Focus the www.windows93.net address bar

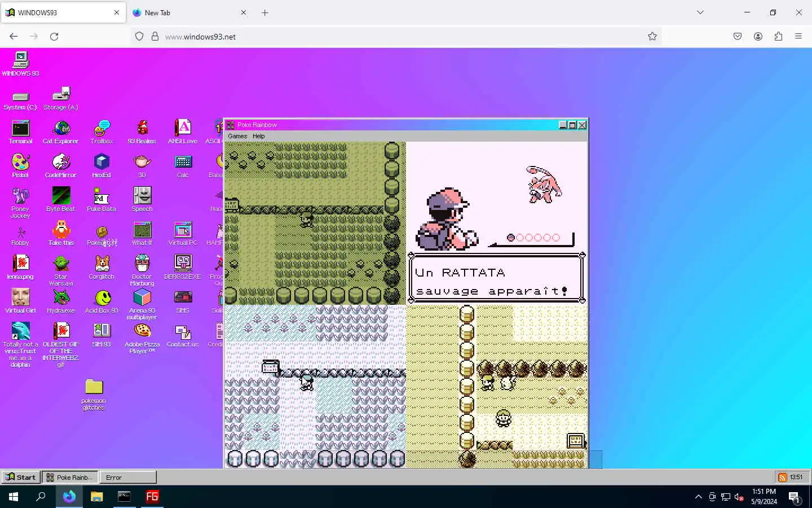[x=395, y=36]
